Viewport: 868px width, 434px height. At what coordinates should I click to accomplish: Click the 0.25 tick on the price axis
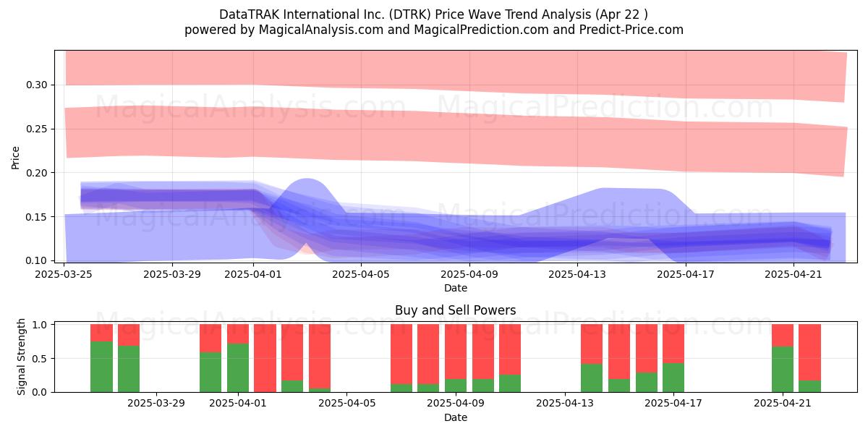click(x=37, y=129)
